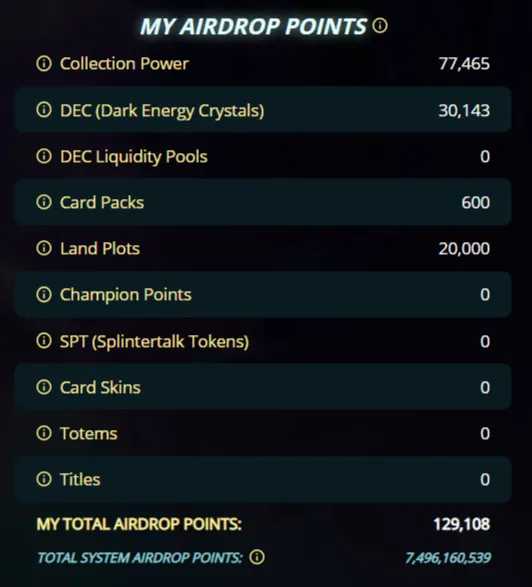
Task: Click the Card Packs value 600
Action: pos(475,203)
